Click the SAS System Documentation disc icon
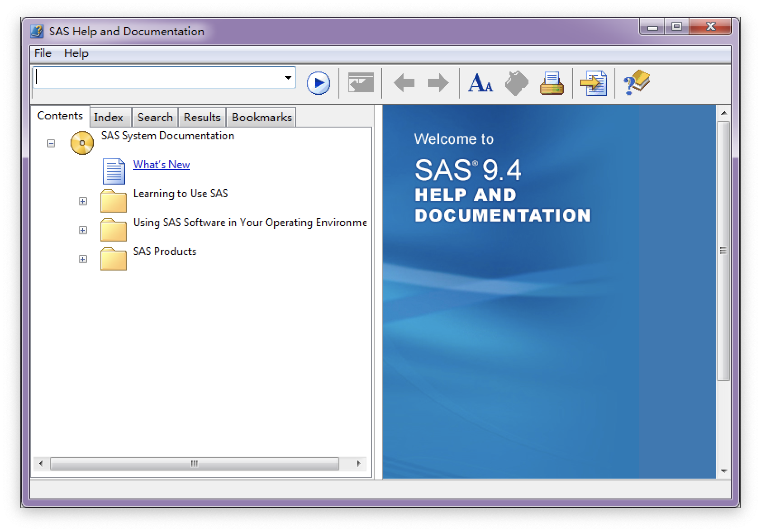Viewport: 761px width, 532px height. point(82,143)
